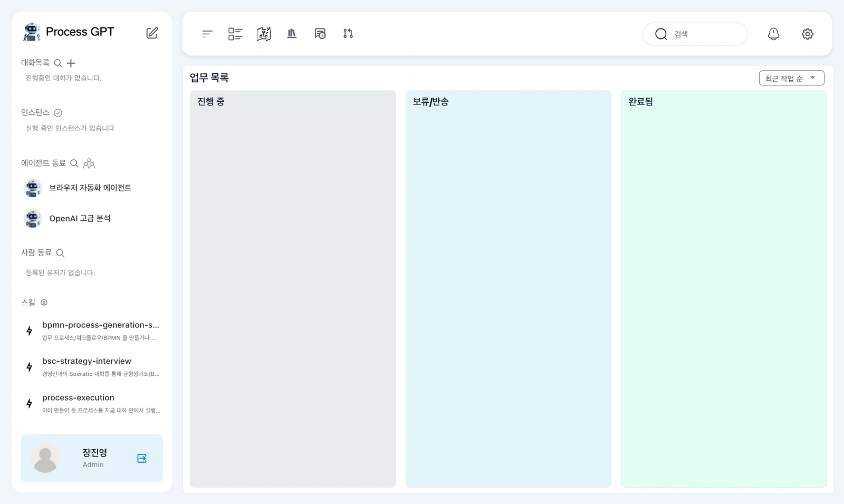The image size is (844, 504).
Task: Open the library books icon
Action: (x=292, y=34)
